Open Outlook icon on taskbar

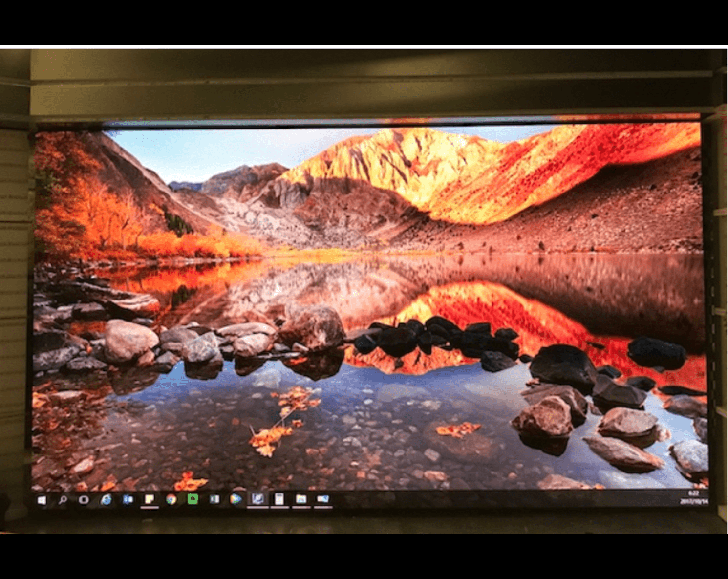[128, 499]
